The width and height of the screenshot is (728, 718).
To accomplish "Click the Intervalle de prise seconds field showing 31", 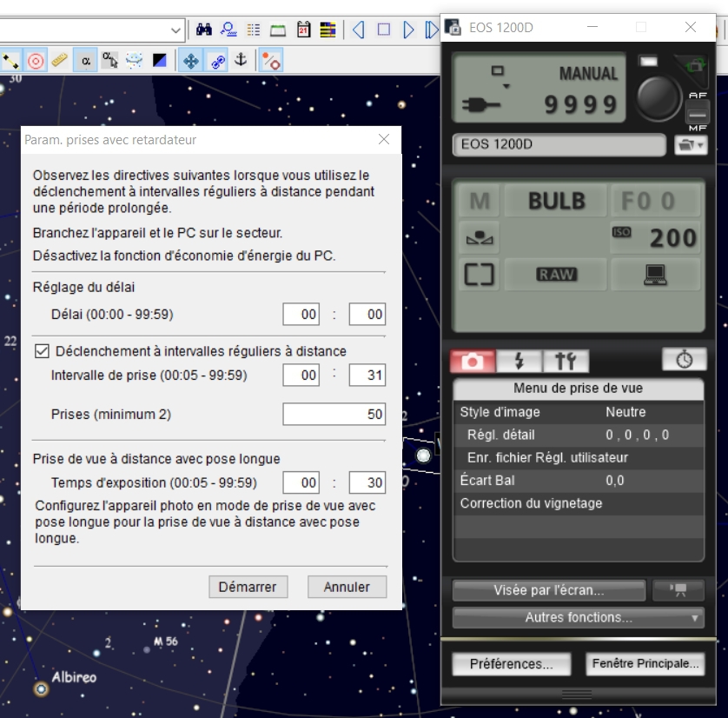I will (x=367, y=376).
